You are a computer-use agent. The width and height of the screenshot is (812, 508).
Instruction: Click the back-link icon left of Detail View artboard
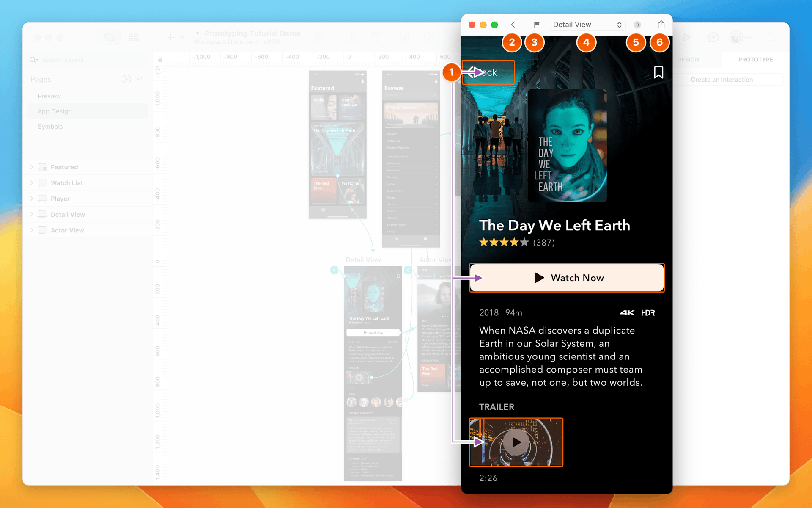(x=335, y=270)
